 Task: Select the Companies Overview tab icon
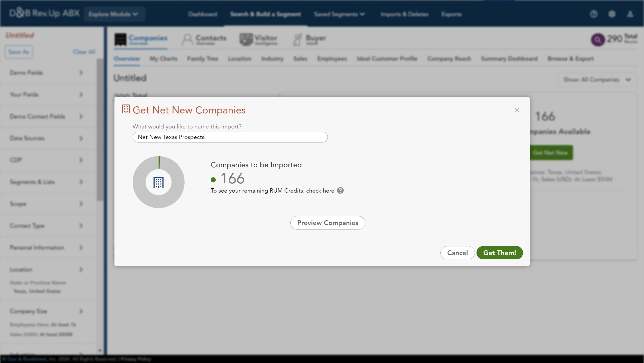[121, 40]
